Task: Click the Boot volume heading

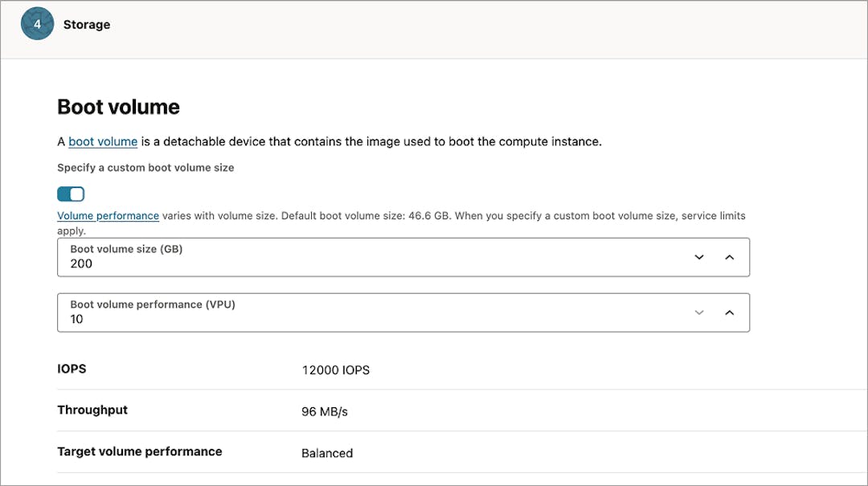Action: (x=117, y=106)
